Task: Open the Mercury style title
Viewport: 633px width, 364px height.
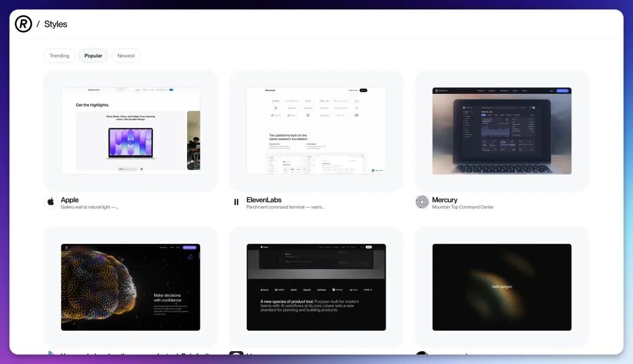Action: 444,200
